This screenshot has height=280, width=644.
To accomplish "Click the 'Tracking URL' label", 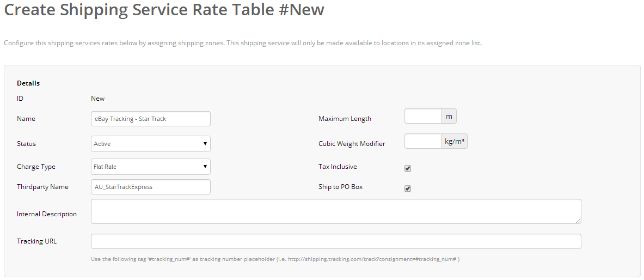I will 37,241.
